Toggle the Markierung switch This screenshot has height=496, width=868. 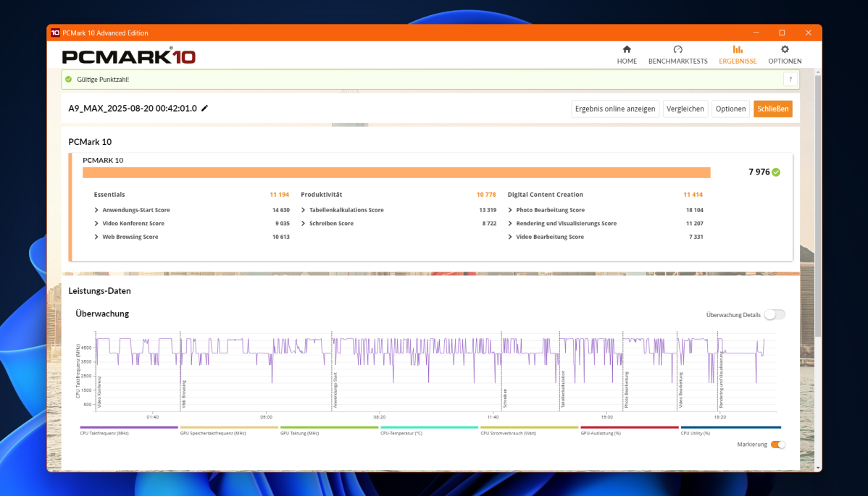[777, 445]
